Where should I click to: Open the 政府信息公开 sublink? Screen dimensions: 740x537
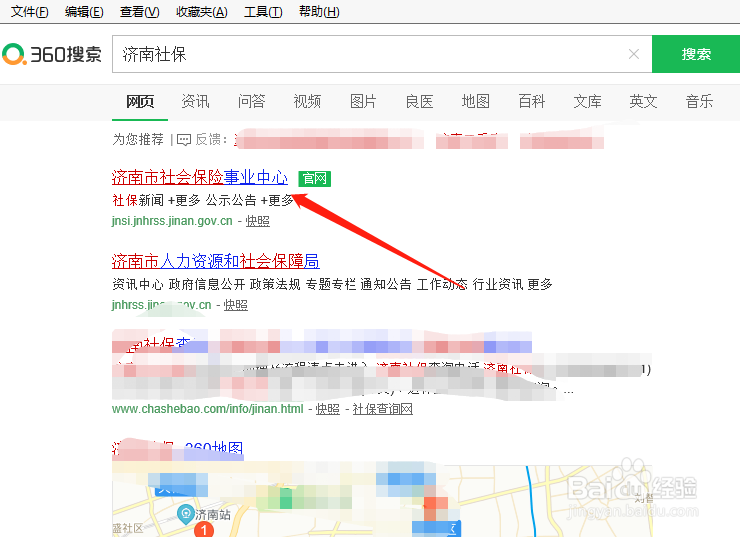point(207,285)
